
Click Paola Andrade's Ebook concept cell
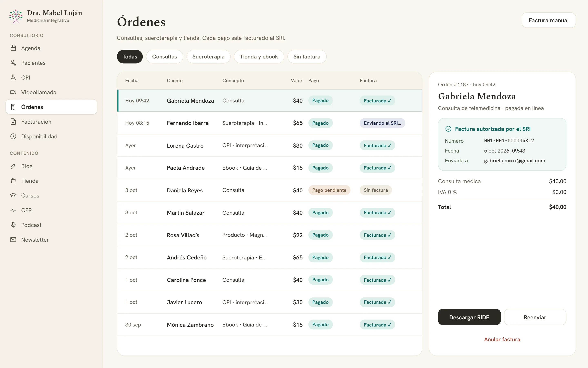point(244,168)
